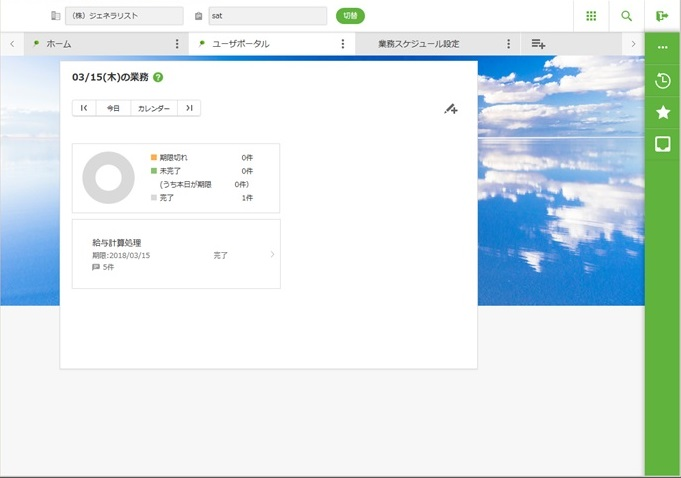Open the カレンダー date picker button

[153, 108]
